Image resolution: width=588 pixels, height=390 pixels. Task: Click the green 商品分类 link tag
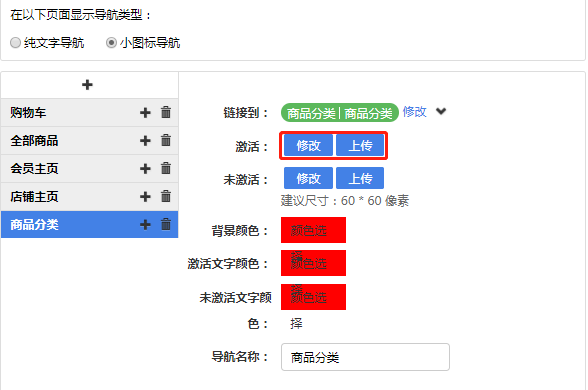click(x=339, y=112)
